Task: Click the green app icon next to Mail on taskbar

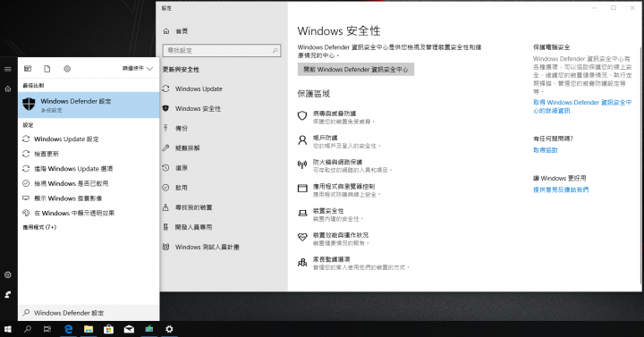Action: [148, 329]
